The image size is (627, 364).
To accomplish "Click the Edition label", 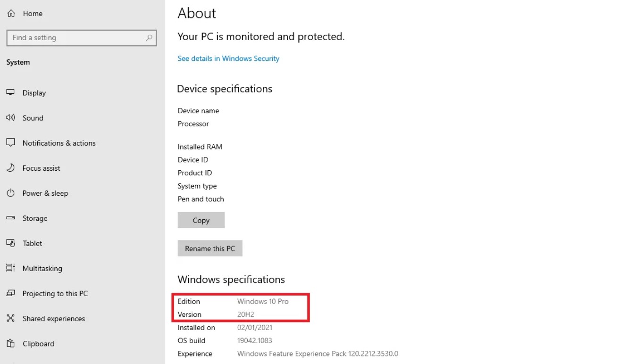I will 189,301.
